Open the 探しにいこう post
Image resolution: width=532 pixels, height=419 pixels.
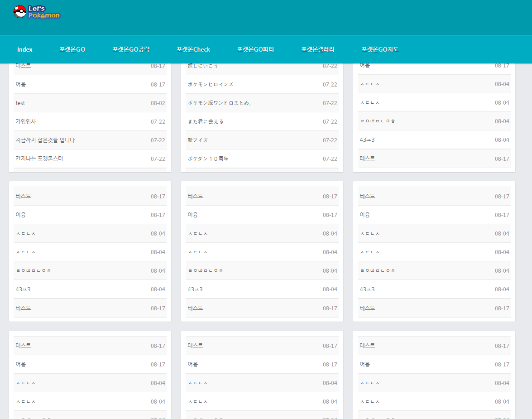[x=203, y=66]
